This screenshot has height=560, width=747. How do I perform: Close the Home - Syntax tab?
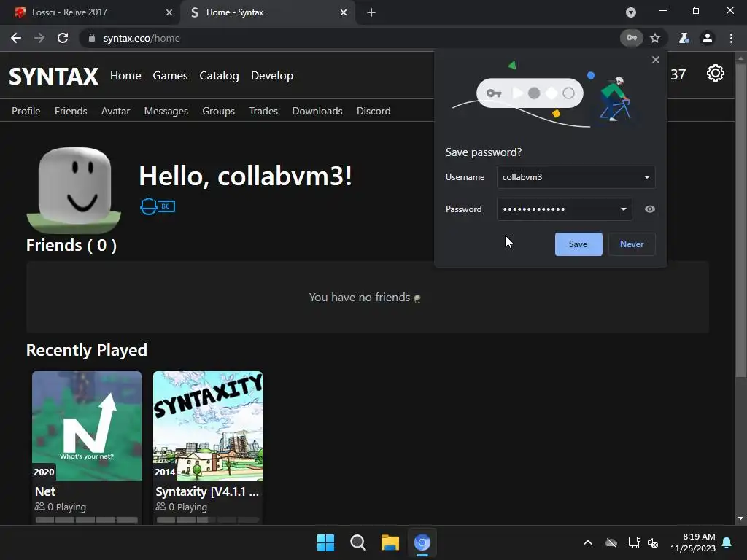click(344, 12)
